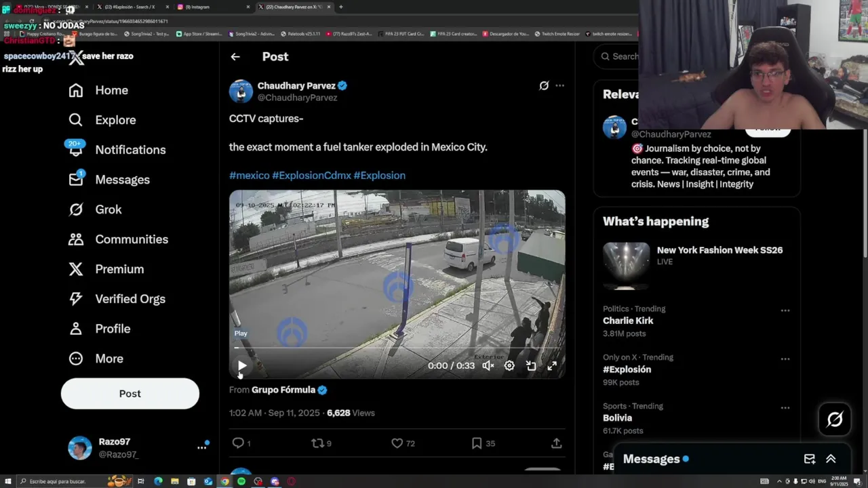Open New York Fashion Week SS26 trend
Screen dimensions: 868x488
tap(719, 250)
